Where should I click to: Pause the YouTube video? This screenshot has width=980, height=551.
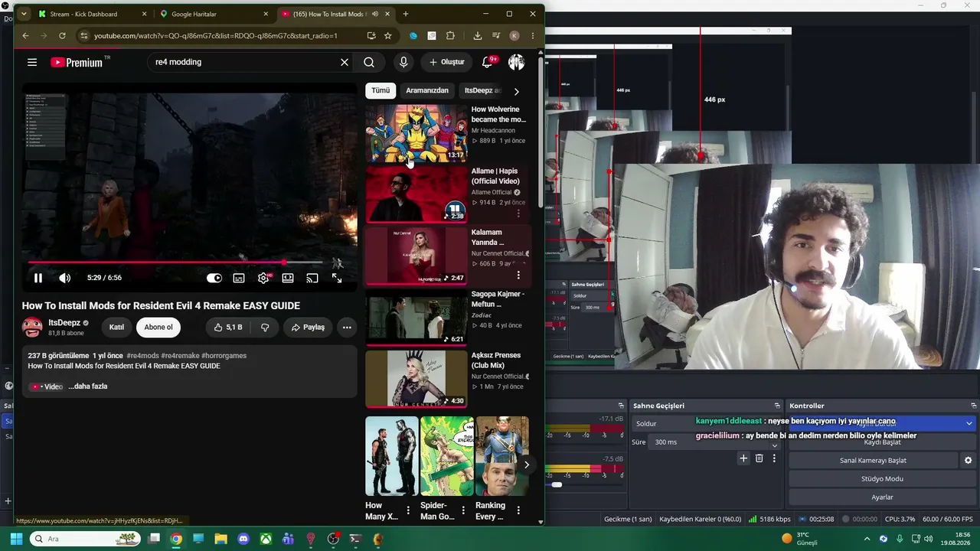pos(38,278)
